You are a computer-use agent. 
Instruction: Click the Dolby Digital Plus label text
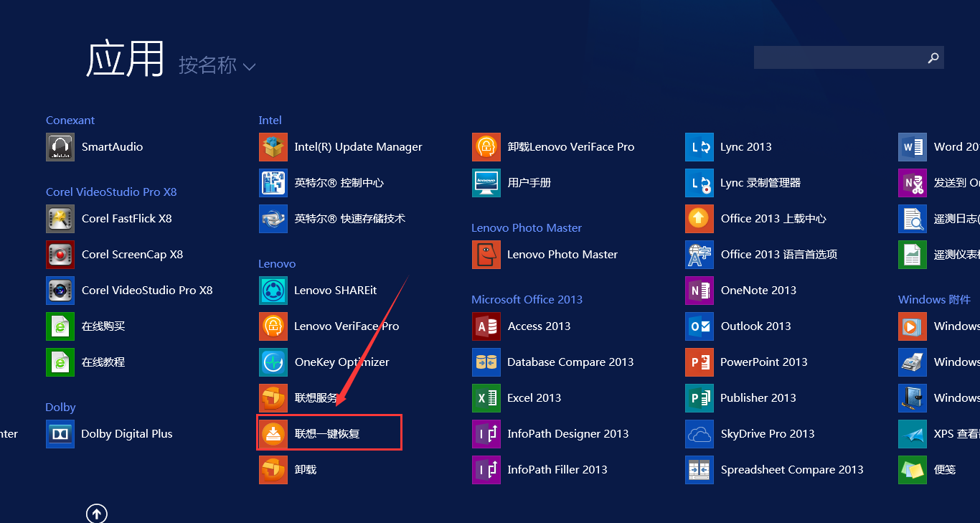(x=127, y=434)
